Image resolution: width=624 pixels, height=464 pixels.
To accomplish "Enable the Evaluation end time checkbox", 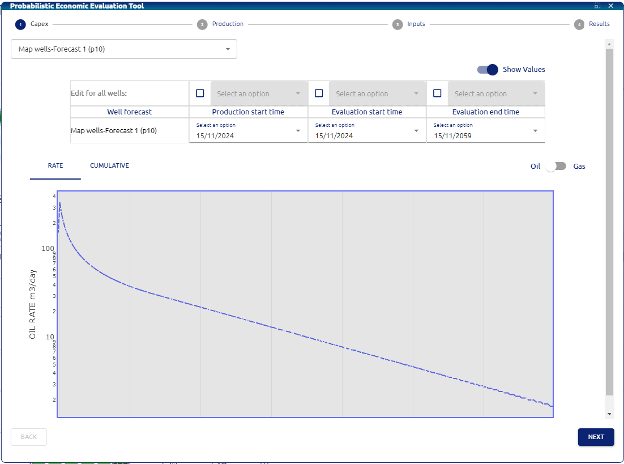I will (437, 93).
